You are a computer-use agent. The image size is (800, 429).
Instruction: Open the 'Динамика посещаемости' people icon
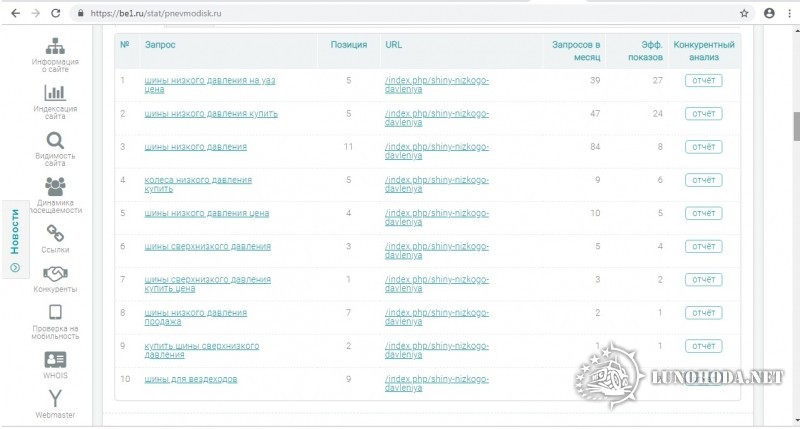[x=55, y=186]
